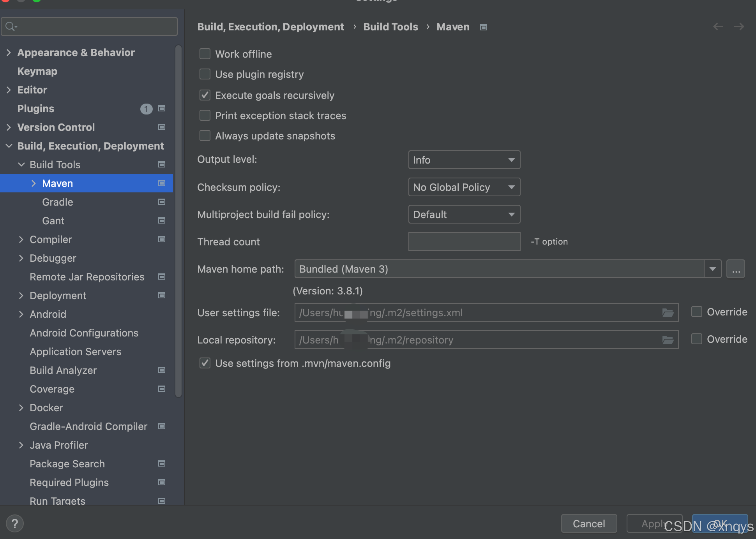Image resolution: width=756 pixels, height=539 pixels.
Task: Open the Output level dropdown
Action: tap(464, 160)
